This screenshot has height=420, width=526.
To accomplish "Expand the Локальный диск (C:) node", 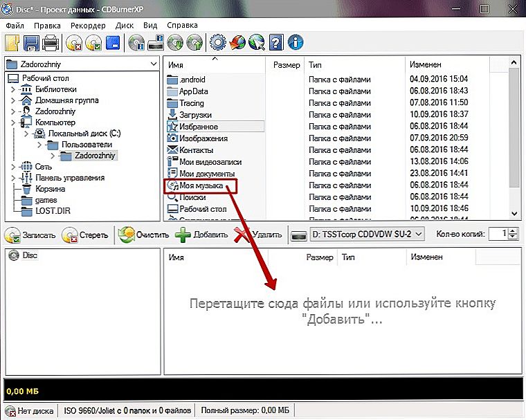I will 26,134.
